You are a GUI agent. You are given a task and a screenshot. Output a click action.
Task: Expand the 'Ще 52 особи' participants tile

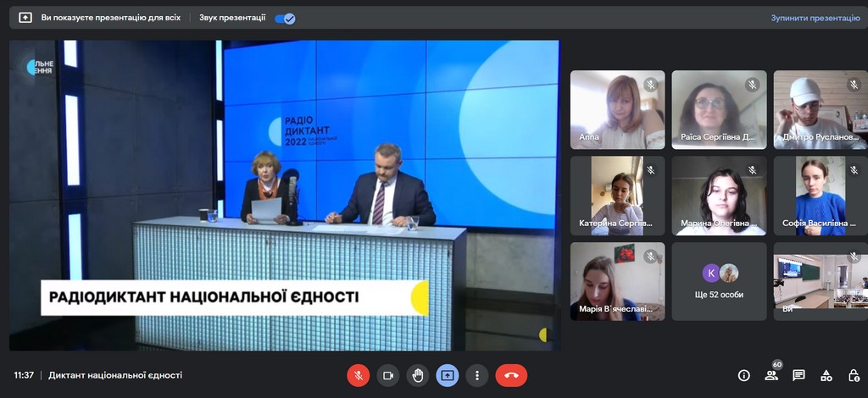click(719, 281)
